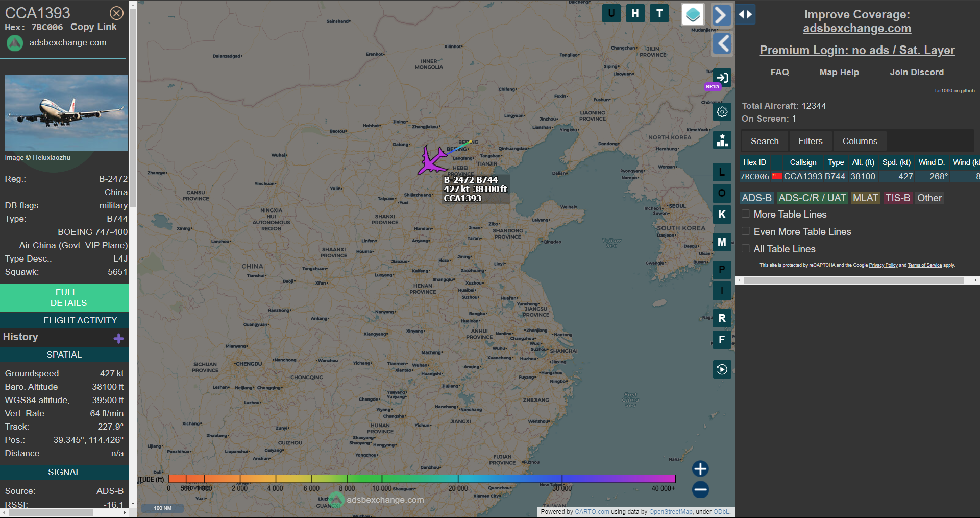Open Premium Login no ads link

[x=857, y=50]
